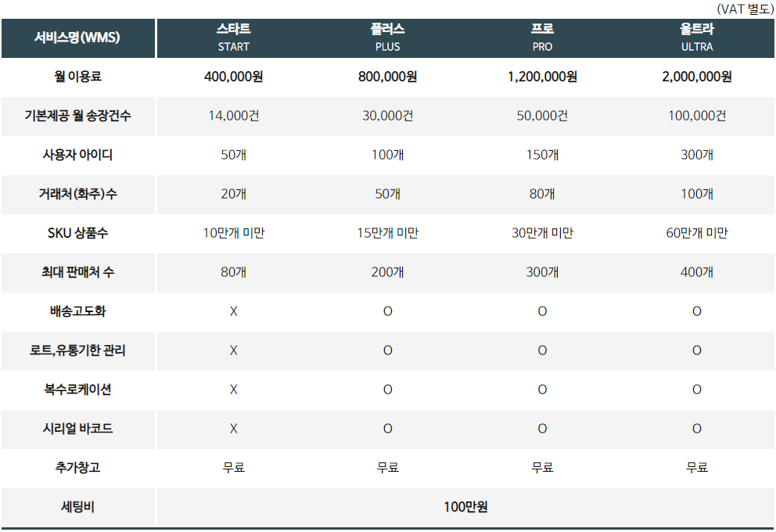This screenshot has height=532, width=776.
Task: Click the X mark for 복수로케이션 under START
Action: (x=234, y=390)
